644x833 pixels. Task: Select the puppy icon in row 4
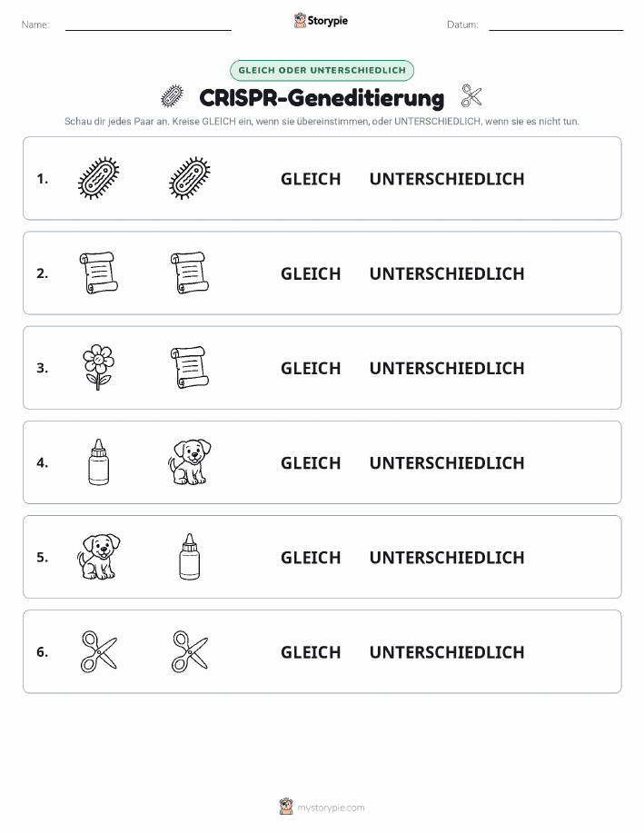[190, 461]
